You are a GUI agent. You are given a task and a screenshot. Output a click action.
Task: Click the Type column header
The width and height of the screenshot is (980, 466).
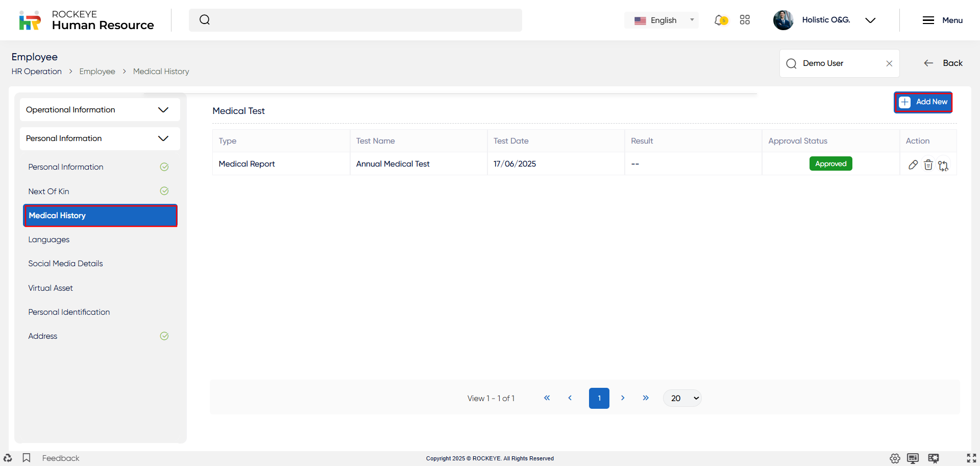281,141
